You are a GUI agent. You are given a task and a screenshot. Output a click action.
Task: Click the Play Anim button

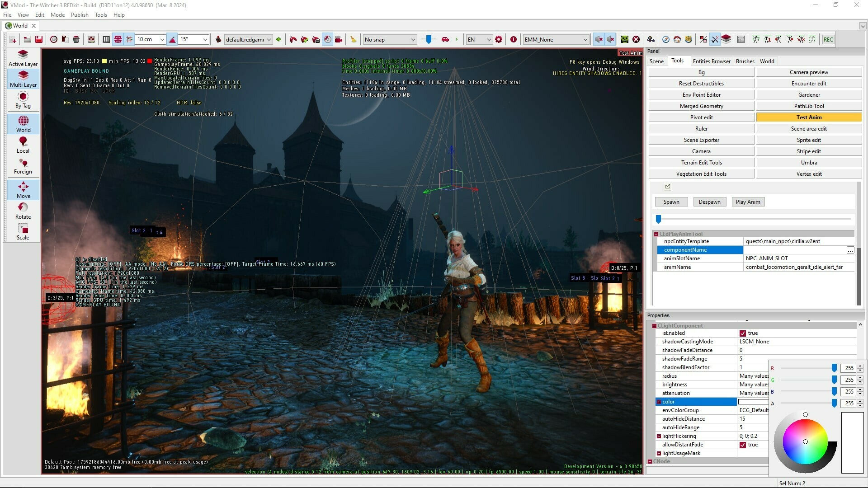(748, 202)
